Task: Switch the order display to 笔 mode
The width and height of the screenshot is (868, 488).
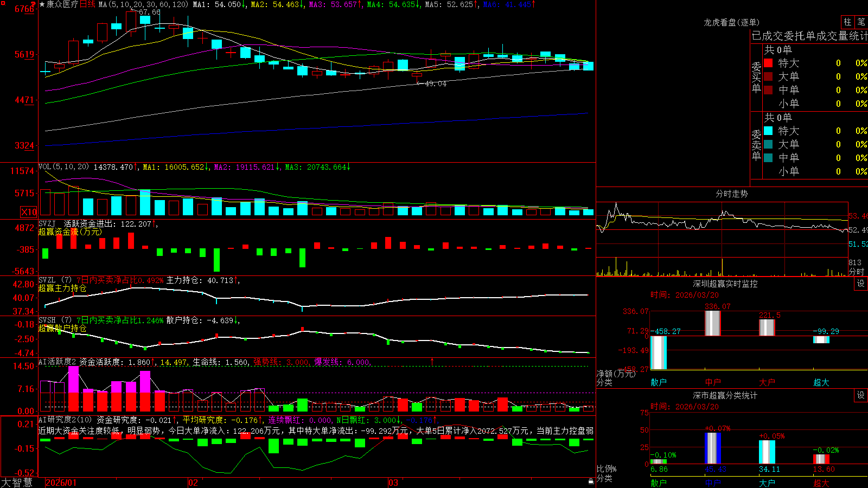Action: coord(861,22)
